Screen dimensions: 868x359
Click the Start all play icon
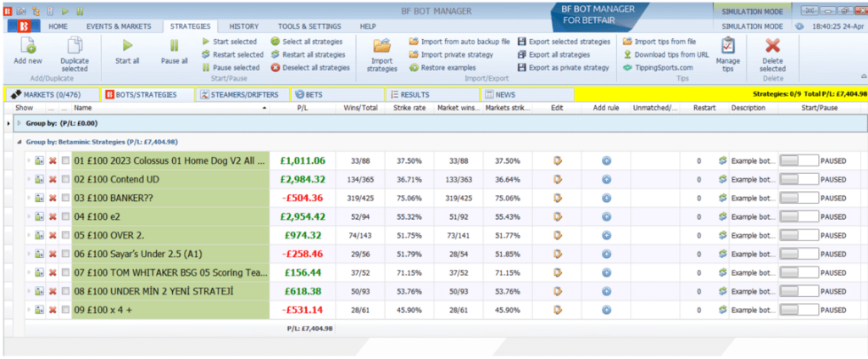[127, 46]
